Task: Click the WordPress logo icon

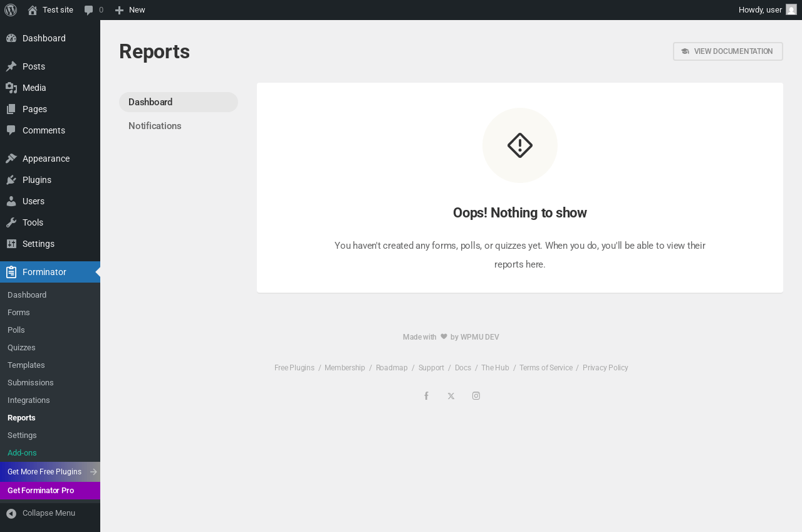Action: pos(11,10)
